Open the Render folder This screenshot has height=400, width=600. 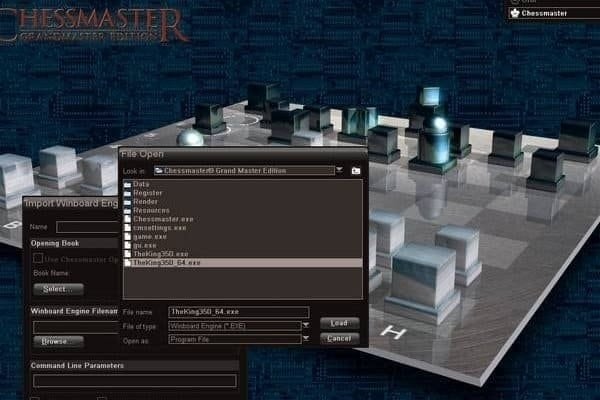(145, 202)
